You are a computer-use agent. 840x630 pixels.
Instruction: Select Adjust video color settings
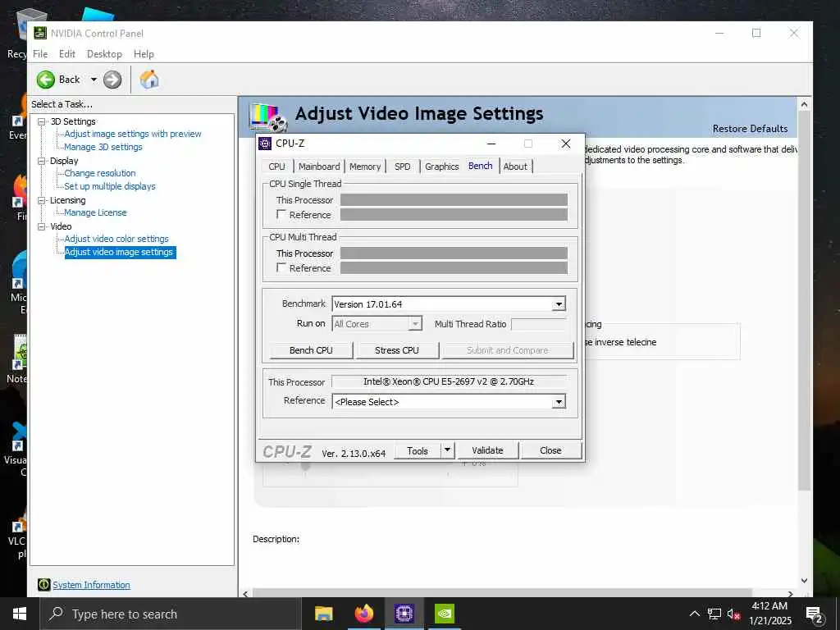[x=116, y=239]
